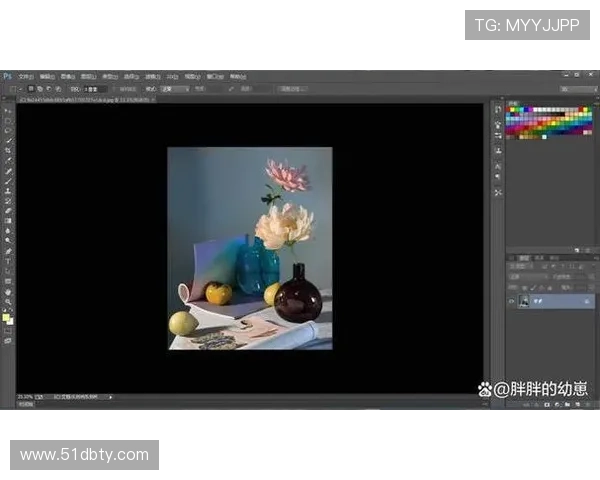Click the Refine Edge button

click(x=290, y=89)
